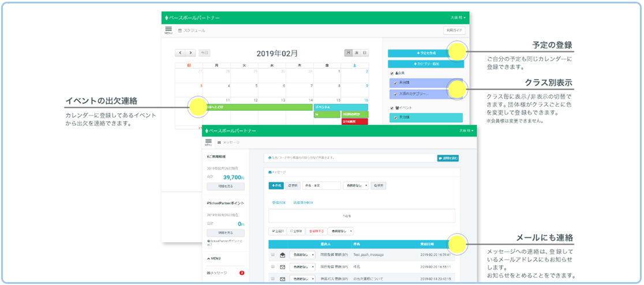
Task: Go to previous month with left arrow
Action: click(x=180, y=52)
